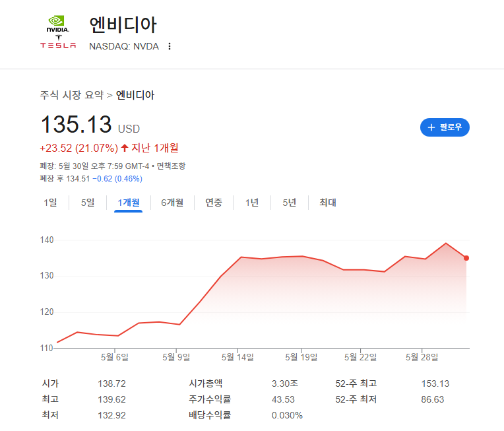The image size is (504, 431).
Task: Click the 140 y-axis label
Action: [47, 240]
